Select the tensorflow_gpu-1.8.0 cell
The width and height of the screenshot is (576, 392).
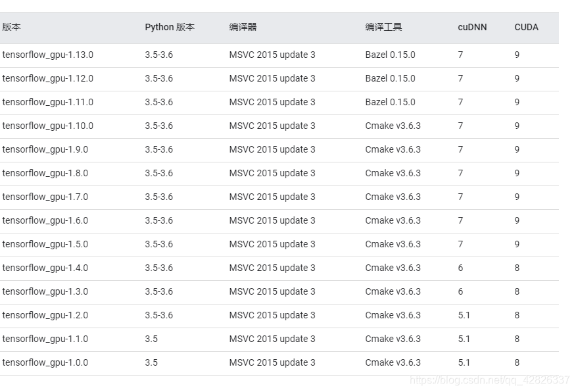(x=45, y=173)
